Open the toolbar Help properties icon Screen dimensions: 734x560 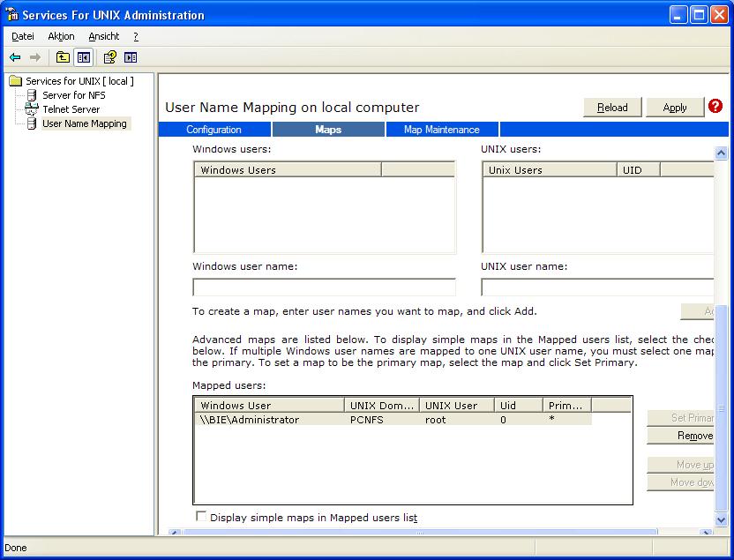(110, 57)
